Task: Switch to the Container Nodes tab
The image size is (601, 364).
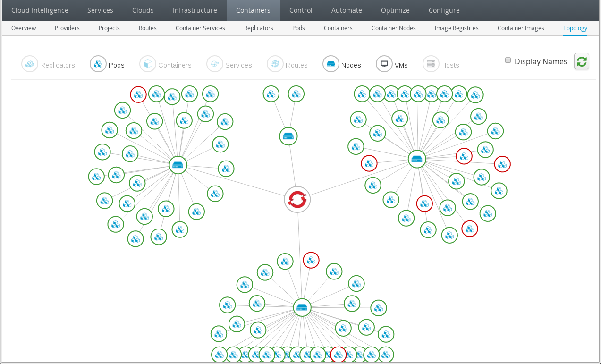Action: [393, 28]
